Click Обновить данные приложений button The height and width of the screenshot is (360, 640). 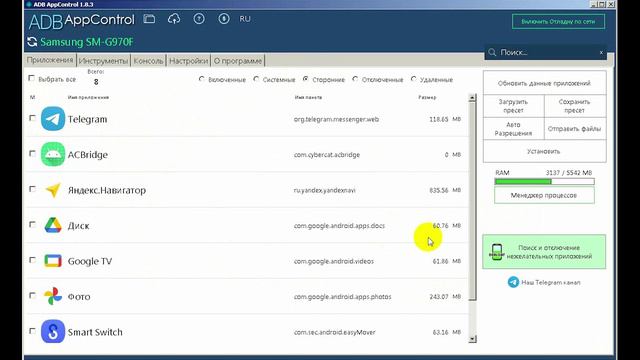[x=544, y=83]
